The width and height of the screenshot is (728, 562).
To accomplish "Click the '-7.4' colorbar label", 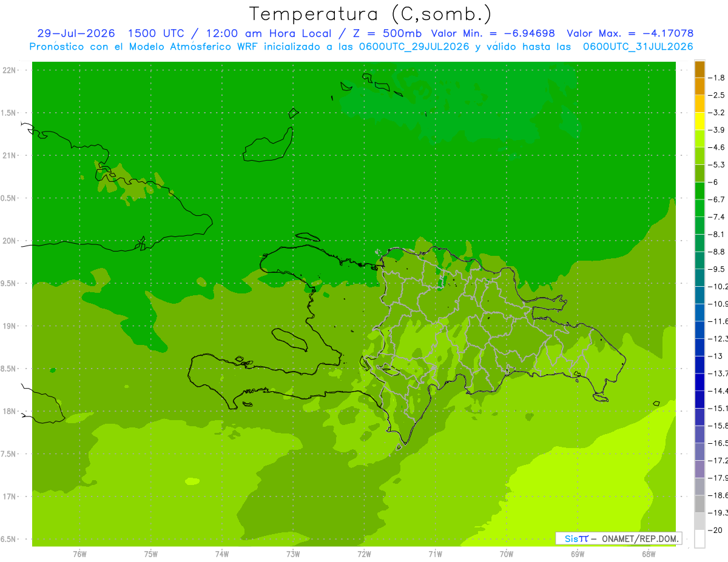I will coord(718,217).
